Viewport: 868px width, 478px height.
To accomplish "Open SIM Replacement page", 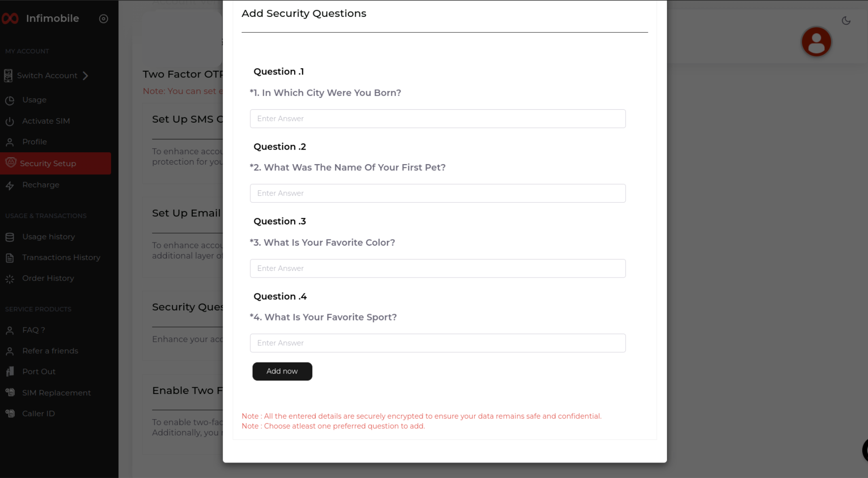I will pos(56,393).
